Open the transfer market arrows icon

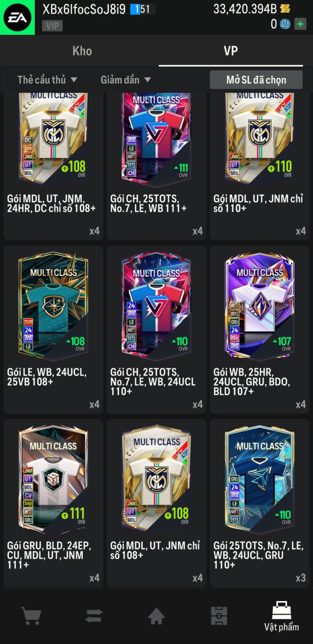click(94, 616)
